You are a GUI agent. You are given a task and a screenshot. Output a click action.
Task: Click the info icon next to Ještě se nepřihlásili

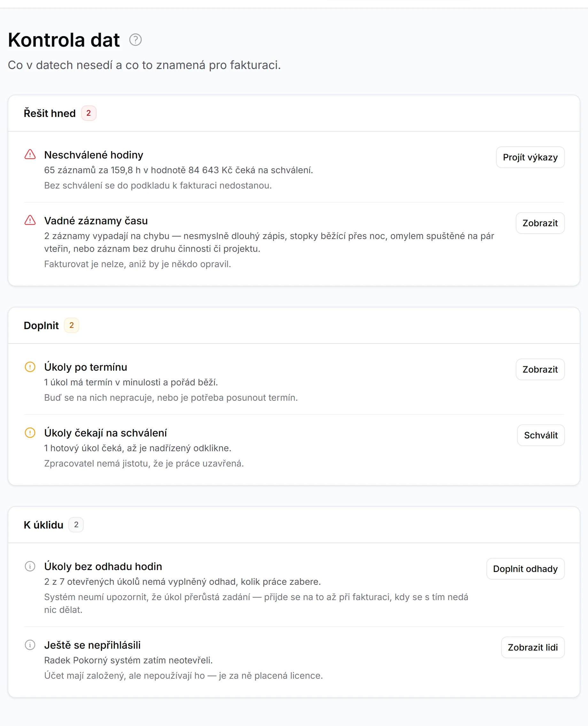30,645
